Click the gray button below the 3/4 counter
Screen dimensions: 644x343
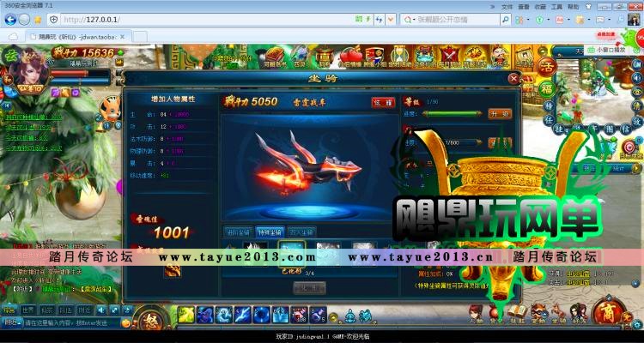click(309, 288)
